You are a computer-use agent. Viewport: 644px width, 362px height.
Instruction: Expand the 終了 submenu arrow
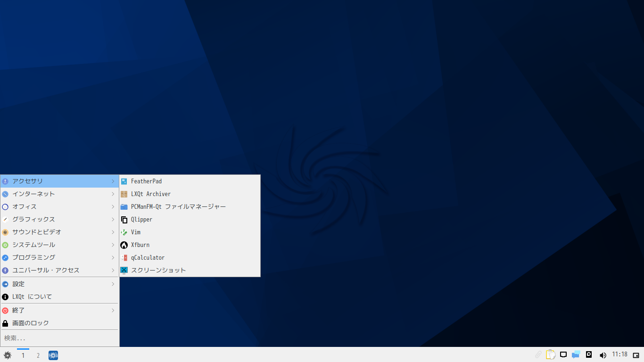point(113,310)
